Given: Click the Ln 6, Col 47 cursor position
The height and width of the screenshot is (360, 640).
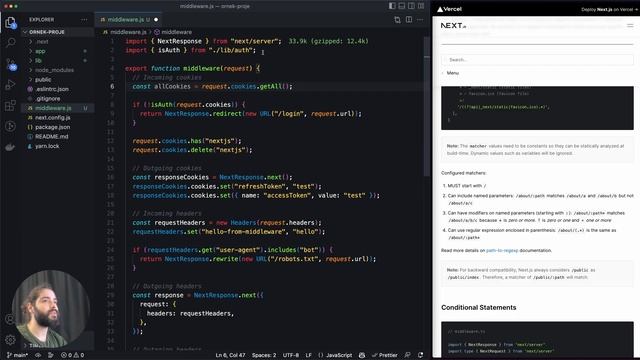Looking at the screenshot, I should 230,355.
